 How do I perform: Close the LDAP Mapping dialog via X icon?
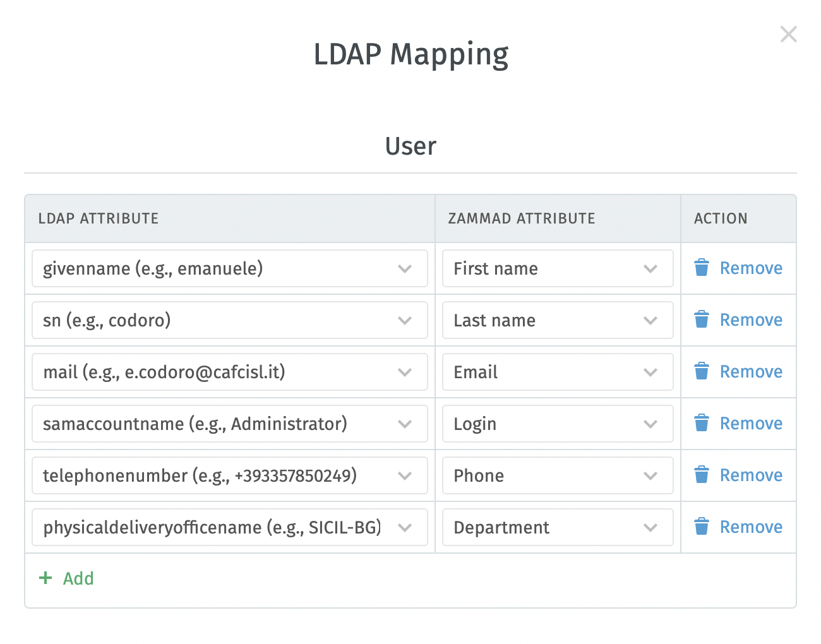[x=788, y=34]
